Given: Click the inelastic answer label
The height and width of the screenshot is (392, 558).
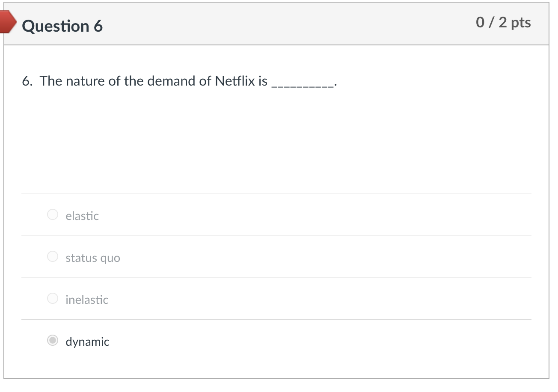Looking at the screenshot, I should [x=87, y=300].
